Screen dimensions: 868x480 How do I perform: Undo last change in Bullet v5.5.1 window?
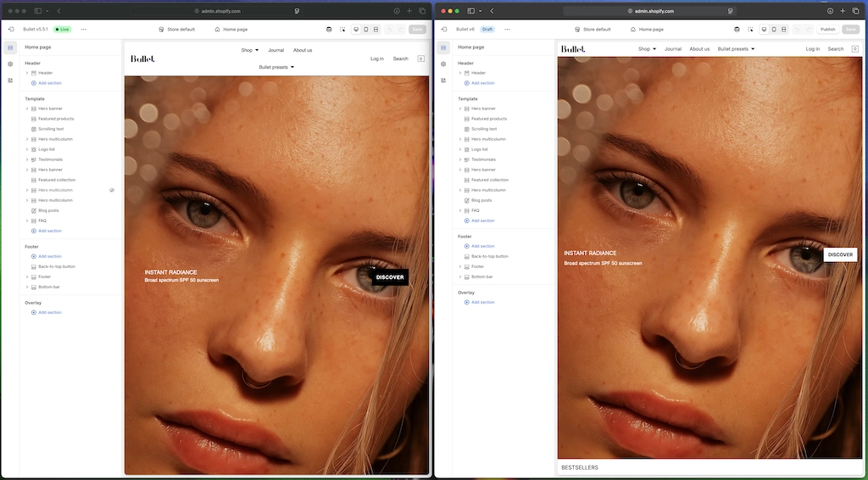(389, 30)
